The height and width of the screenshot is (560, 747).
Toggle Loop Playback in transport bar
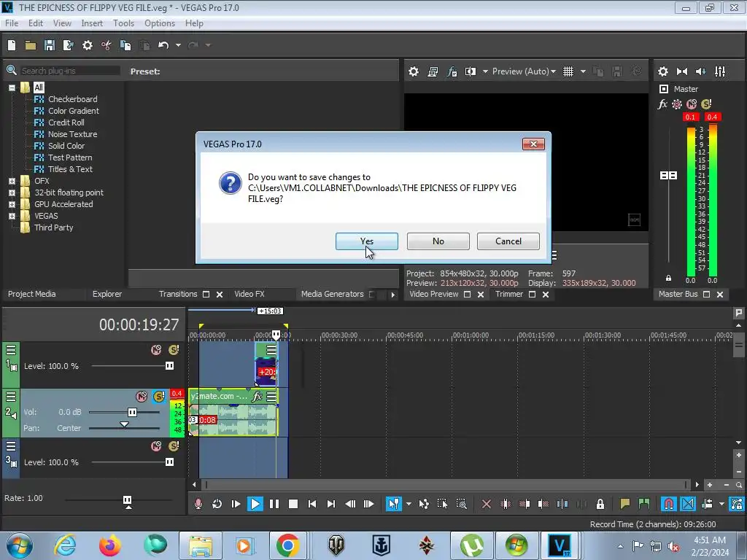tap(217, 504)
